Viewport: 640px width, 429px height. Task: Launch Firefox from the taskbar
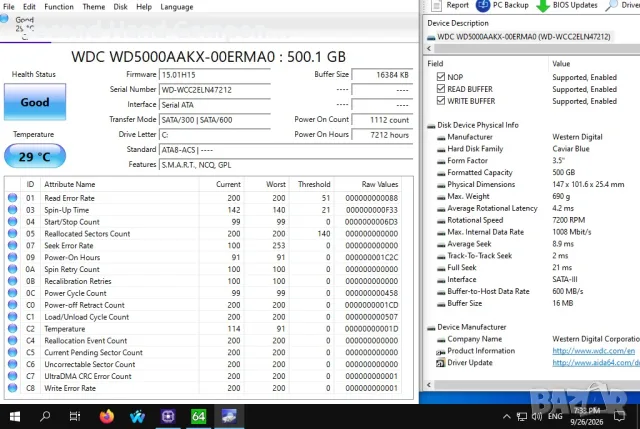click(107, 416)
